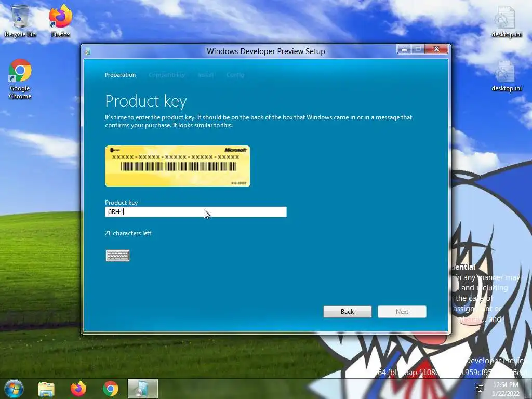Open the Google Chrome desktop shortcut
Screen dimensions: 532x399
[x=20, y=79]
